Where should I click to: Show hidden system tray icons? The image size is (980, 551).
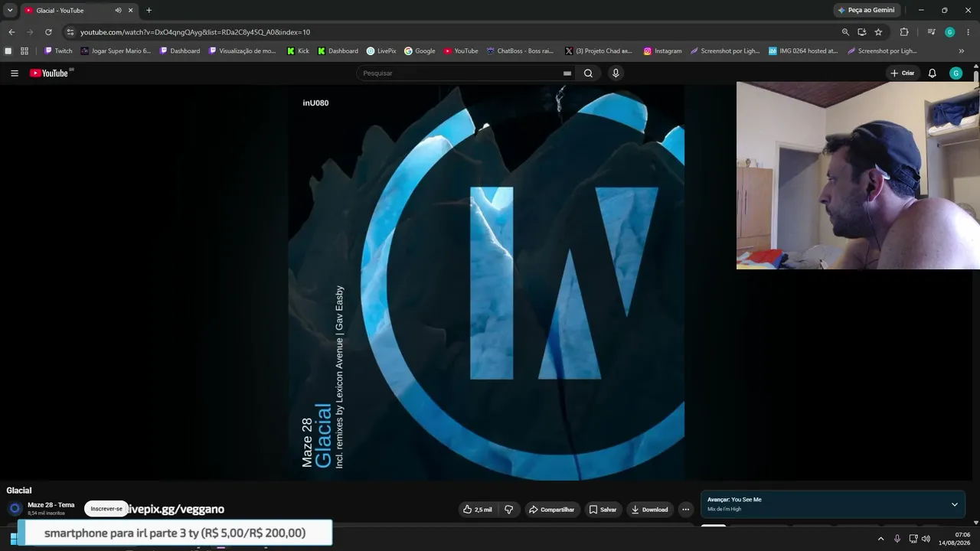pos(880,539)
